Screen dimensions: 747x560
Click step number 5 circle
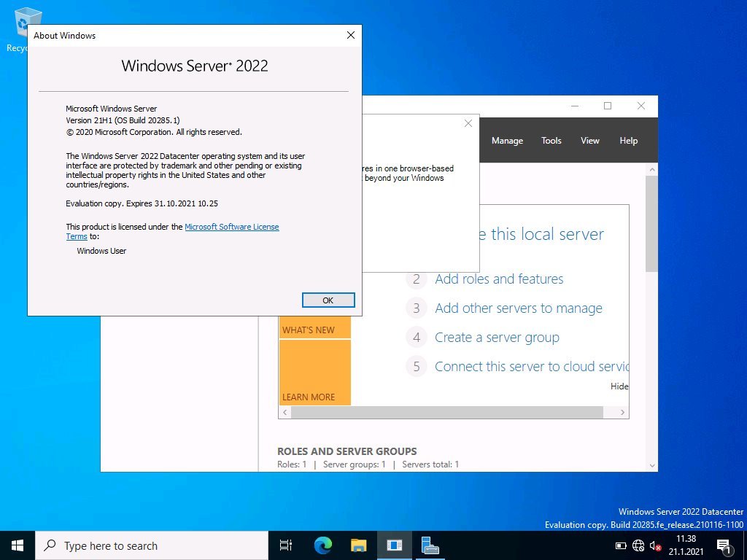pos(417,367)
